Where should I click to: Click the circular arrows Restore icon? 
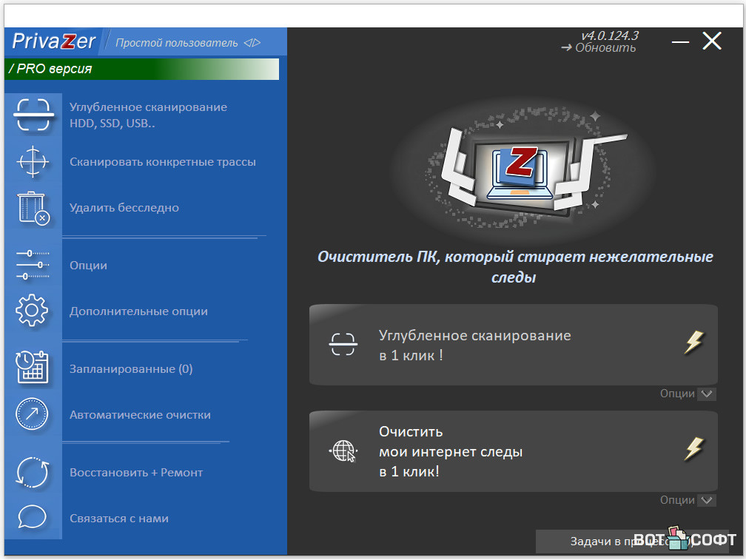pos(32,472)
